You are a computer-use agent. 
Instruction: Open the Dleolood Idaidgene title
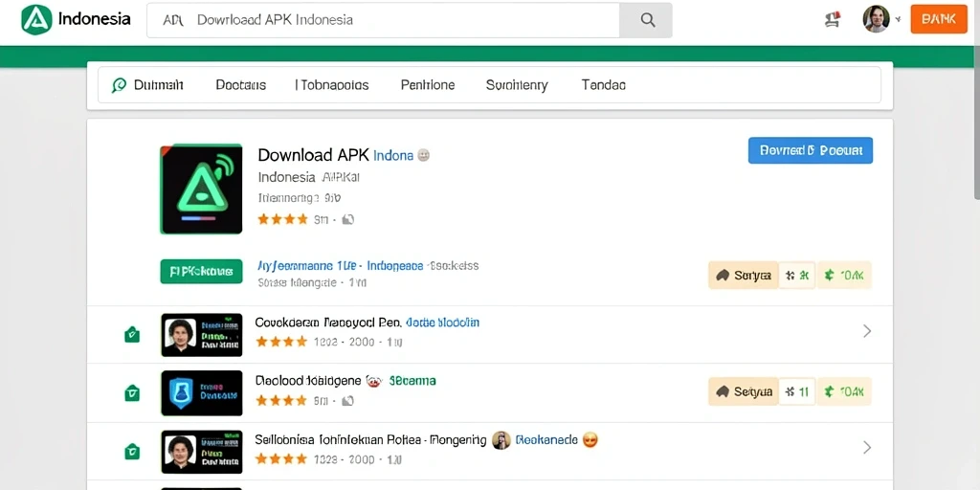308,381
